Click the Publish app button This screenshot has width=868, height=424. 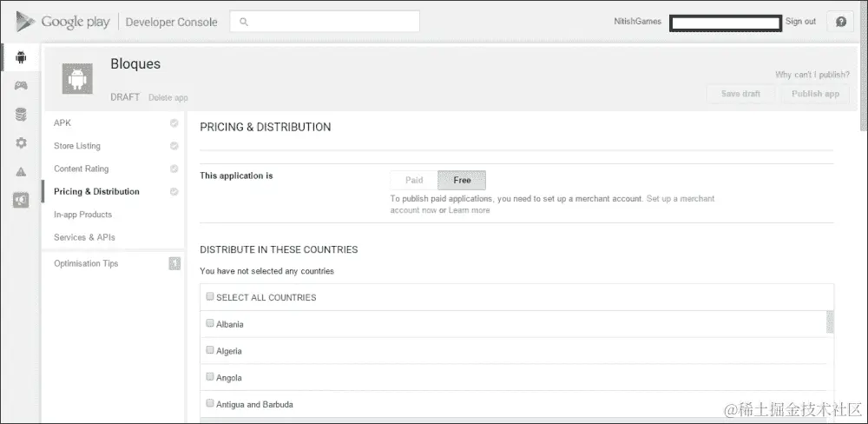point(815,94)
